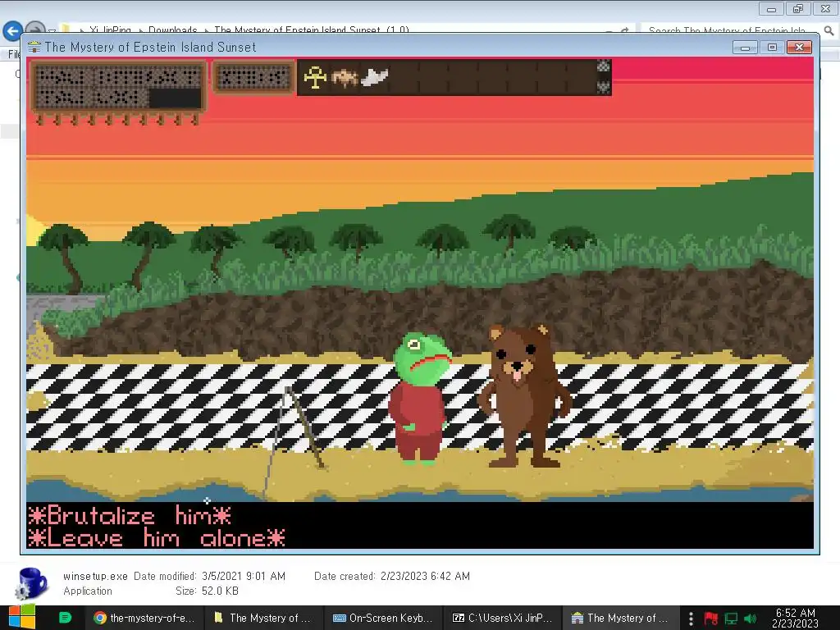This screenshot has height=630, width=840.
Task: Maximize the game window
Action: [772, 47]
